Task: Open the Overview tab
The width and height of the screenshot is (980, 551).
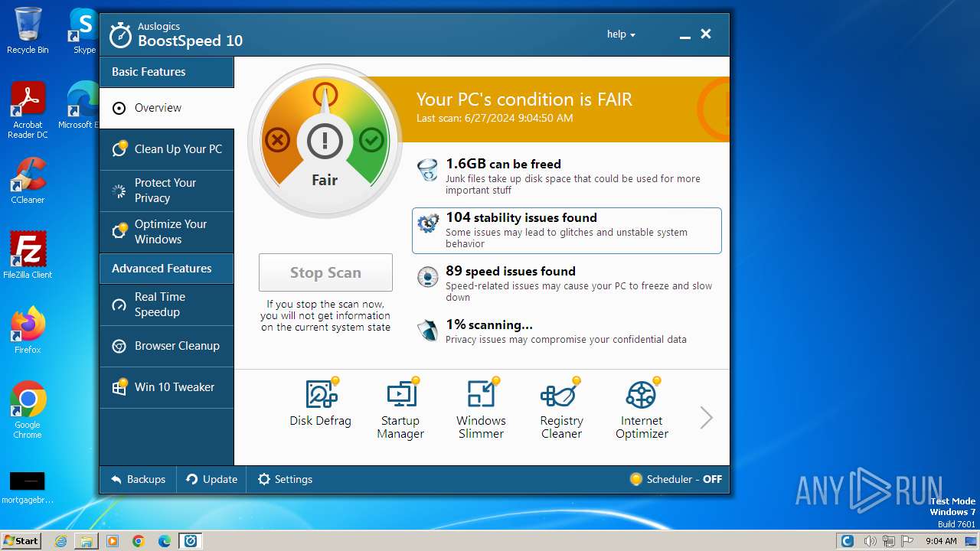Action: (167, 108)
